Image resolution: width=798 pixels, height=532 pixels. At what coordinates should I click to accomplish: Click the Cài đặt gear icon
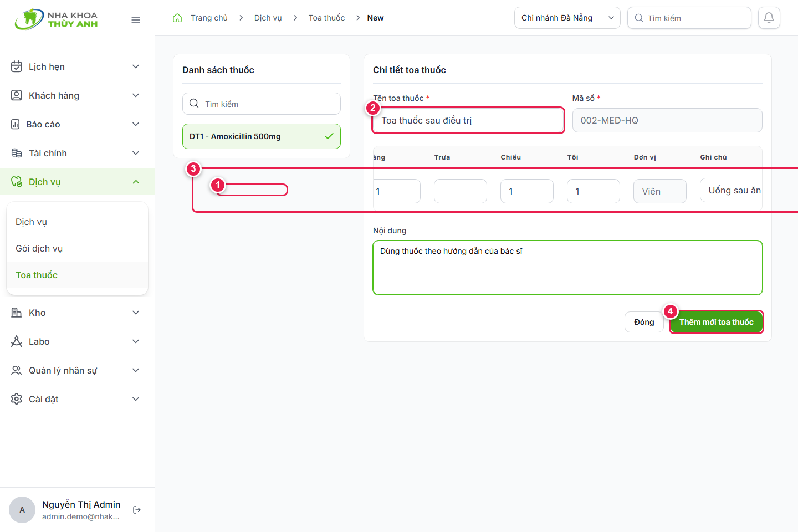pyautogui.click(x=17, y=399)
